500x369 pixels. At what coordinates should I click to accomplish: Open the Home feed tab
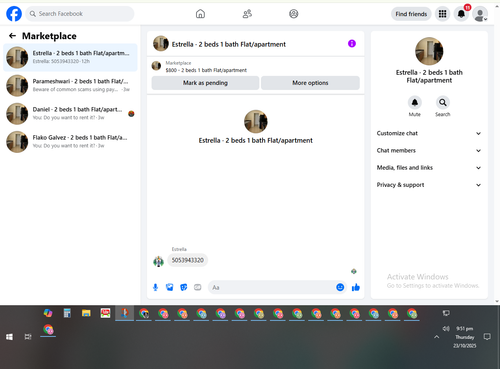pos(200,14)
